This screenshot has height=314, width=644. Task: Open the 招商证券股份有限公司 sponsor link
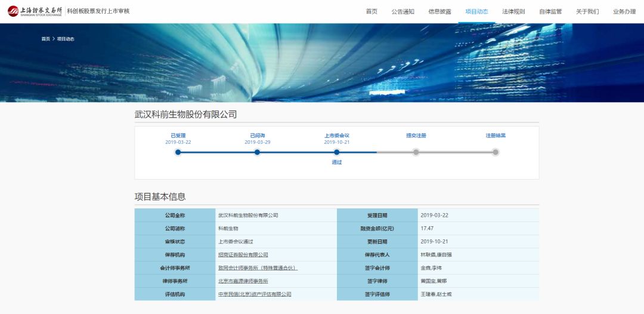243,255
